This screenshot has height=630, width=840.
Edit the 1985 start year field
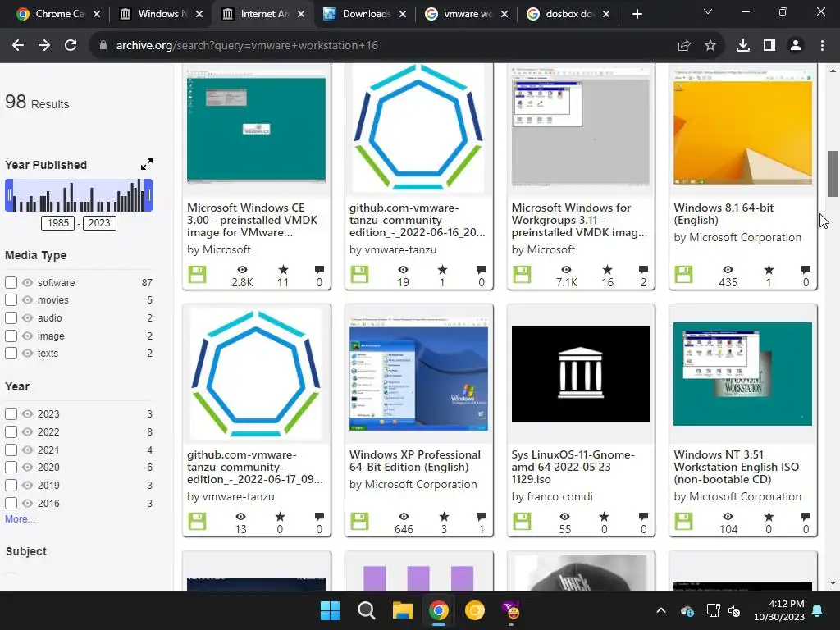(58, 223)
